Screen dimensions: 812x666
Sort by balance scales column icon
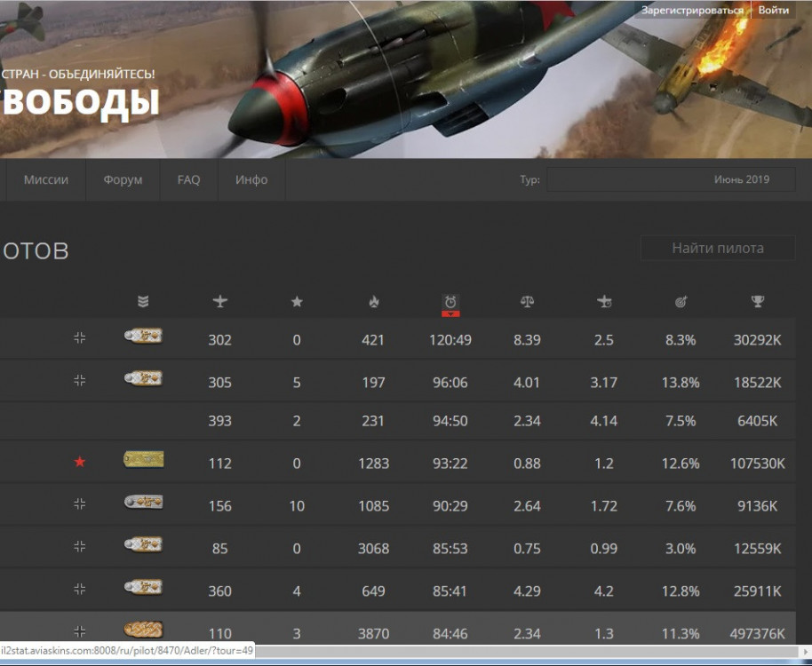(527, 301)
